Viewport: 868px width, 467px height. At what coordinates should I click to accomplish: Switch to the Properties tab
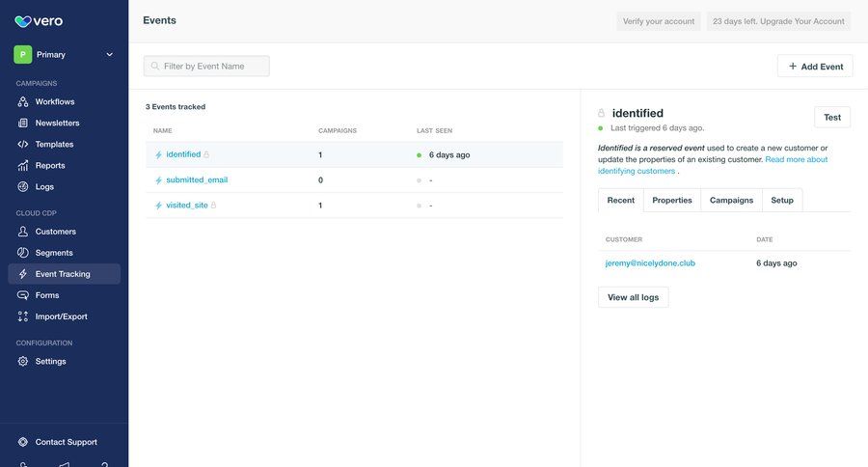point(672,200)
